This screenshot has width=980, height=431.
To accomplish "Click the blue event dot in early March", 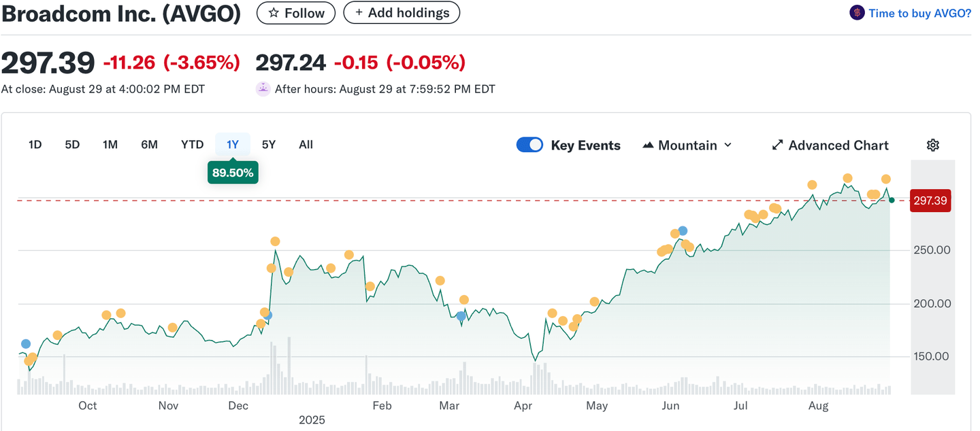I will pyautogui.click(x=461, y=316).
